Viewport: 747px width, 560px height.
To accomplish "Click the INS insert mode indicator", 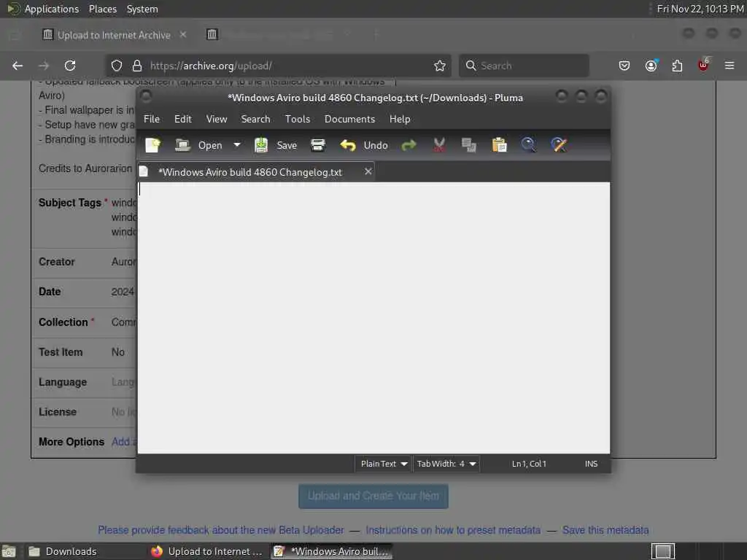I will pyautogui.click(x=591, y=464).
